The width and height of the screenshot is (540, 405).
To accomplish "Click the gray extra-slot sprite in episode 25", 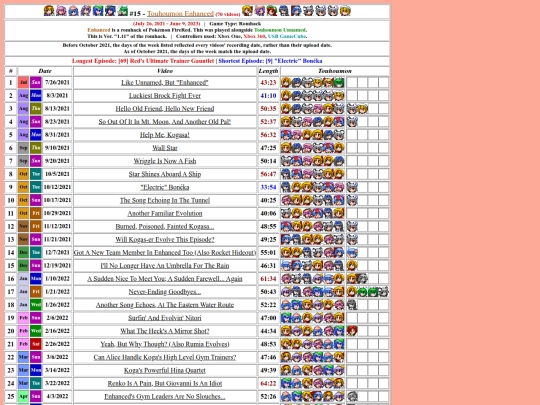I will point(352,397).
